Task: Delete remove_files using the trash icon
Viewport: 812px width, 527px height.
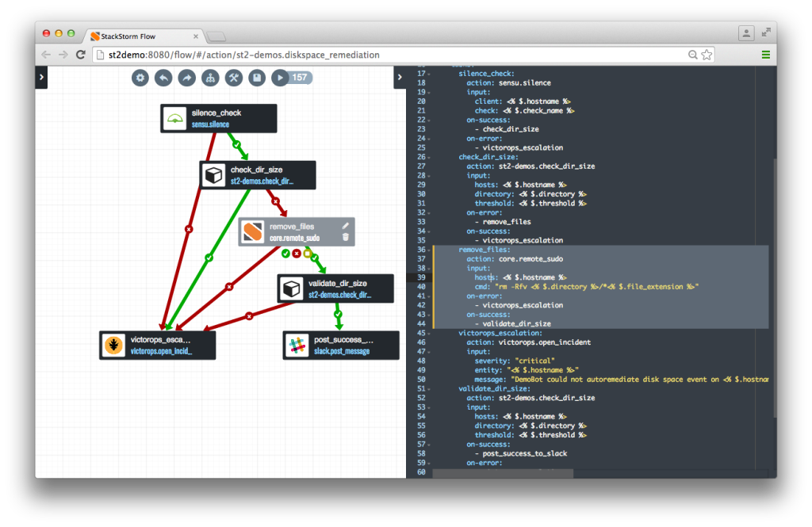Action: [347, 237]
